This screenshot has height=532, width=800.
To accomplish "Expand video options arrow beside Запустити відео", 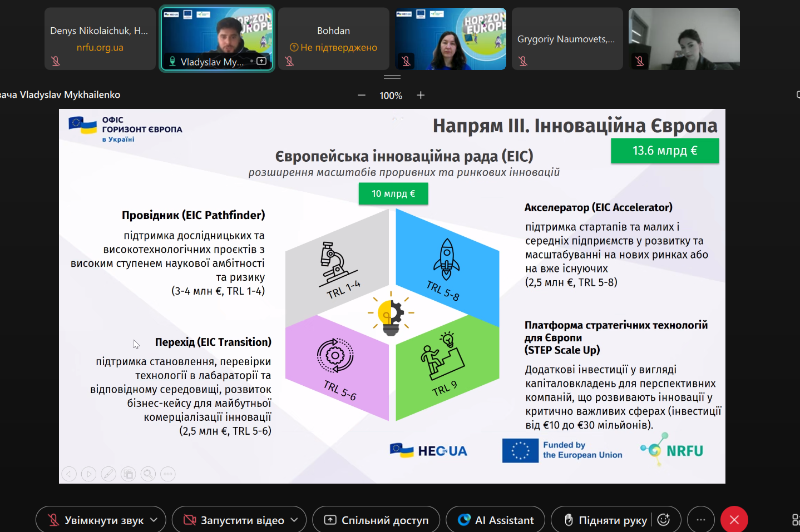I will pos(294,520).
